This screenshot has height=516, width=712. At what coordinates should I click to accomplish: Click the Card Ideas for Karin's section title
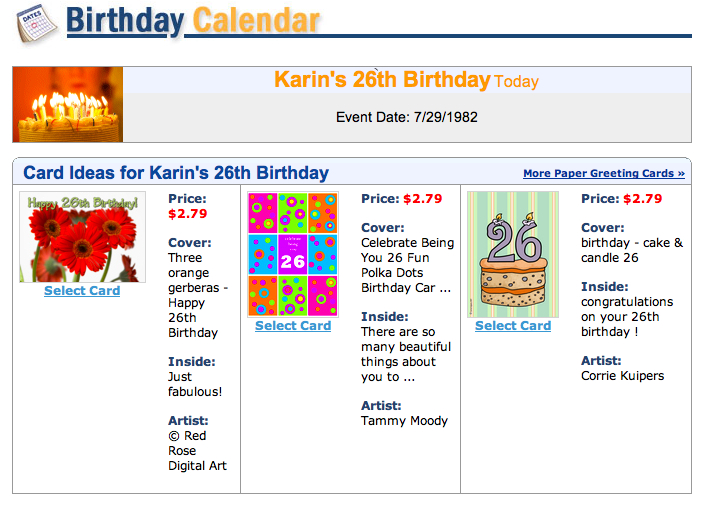pos(176,173)
